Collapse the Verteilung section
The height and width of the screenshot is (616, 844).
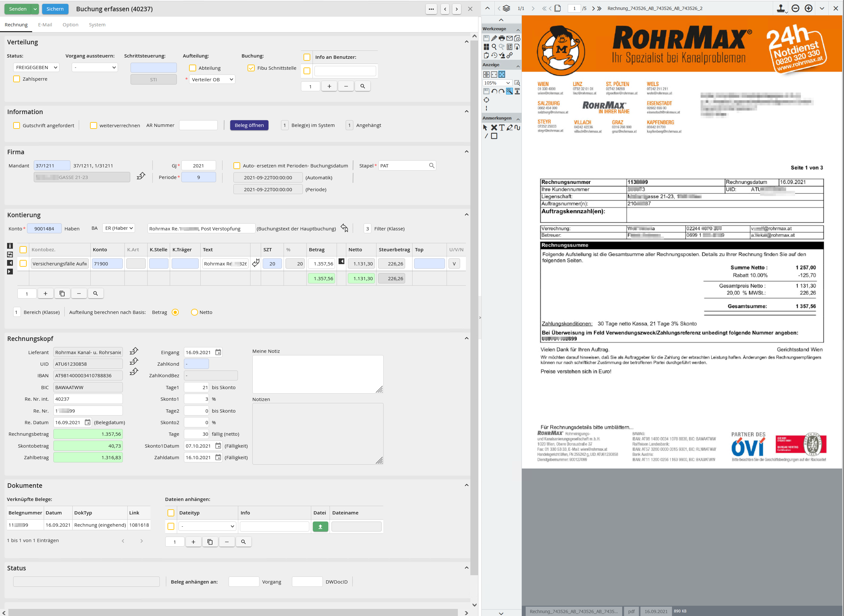467,42
